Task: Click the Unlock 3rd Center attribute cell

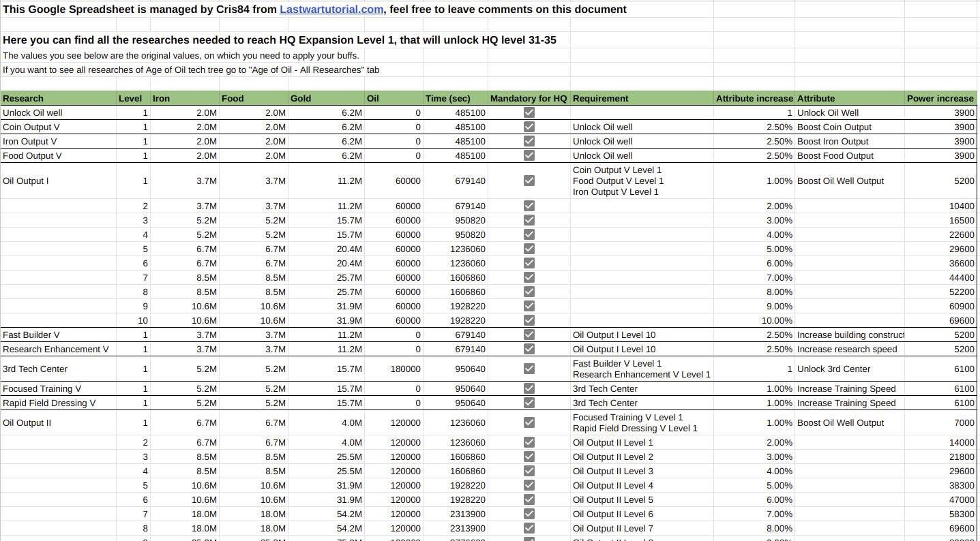Action: pos(849,369)
